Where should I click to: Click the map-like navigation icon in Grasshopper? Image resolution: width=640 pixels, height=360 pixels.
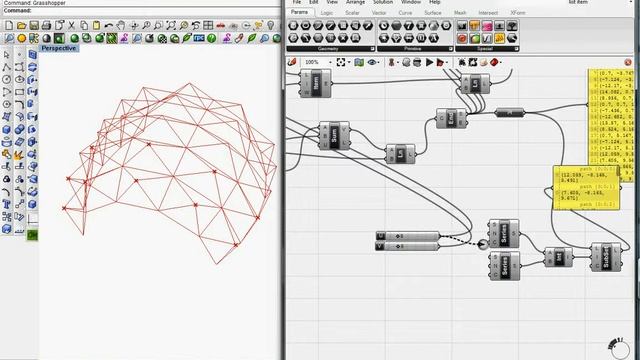point(359,62)
